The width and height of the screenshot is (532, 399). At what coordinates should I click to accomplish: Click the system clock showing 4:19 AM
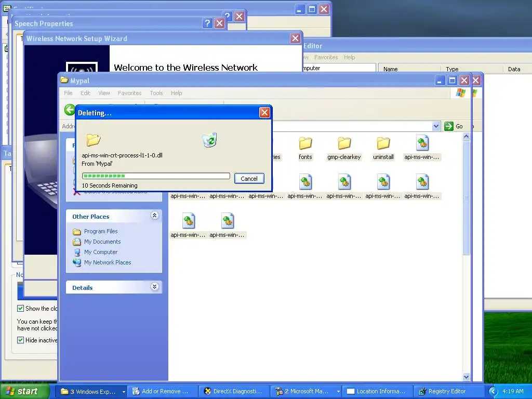pyautogui.click(x=513, y=391)
